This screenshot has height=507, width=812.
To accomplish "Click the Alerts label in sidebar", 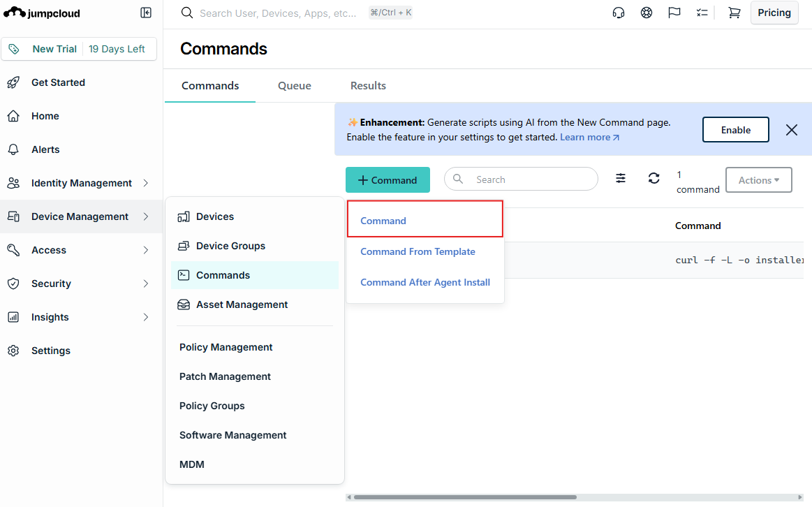I will [x=45, y=149].
